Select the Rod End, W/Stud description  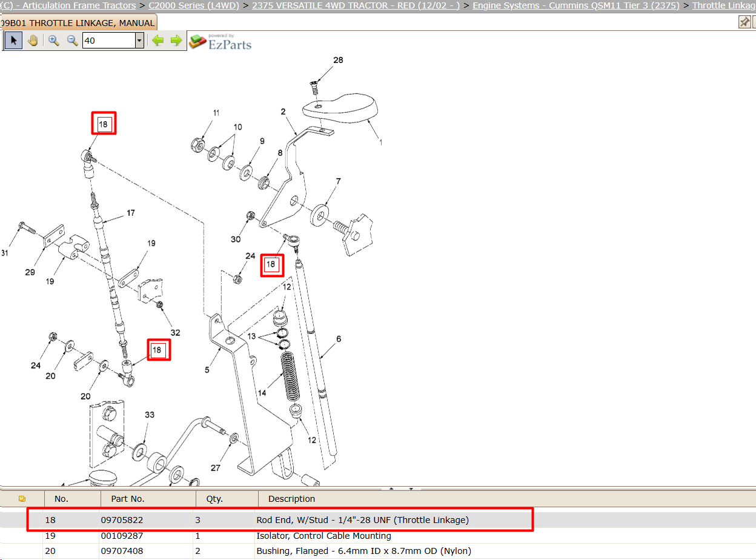pos(362,520)
